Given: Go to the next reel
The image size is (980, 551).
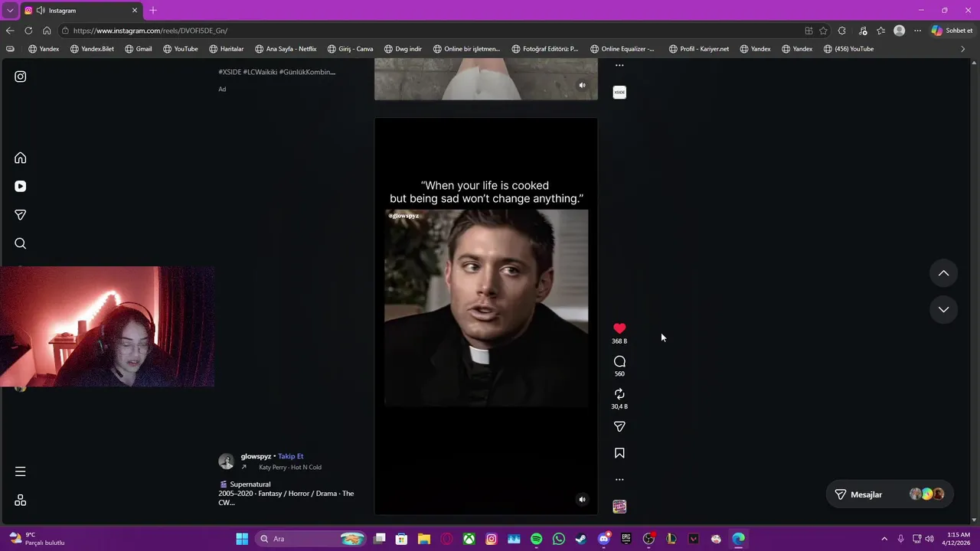Looking at the screenshot, I should 943,310.
